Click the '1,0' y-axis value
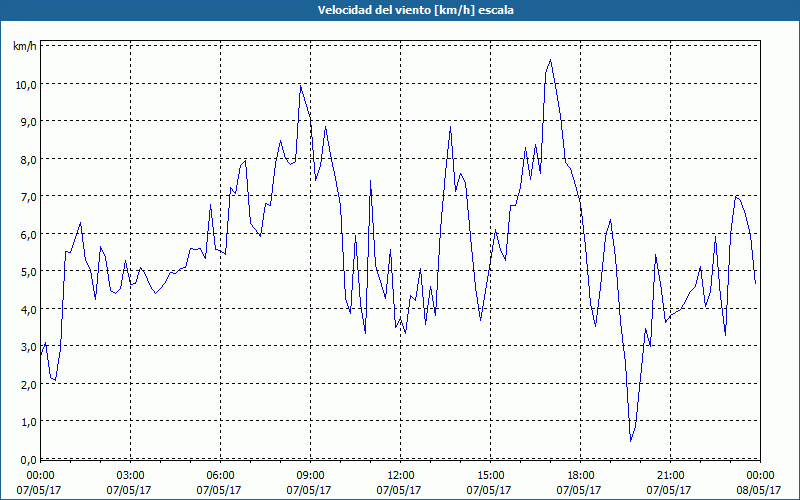This screenshot has height=500, width=800. tap(29, 422)
